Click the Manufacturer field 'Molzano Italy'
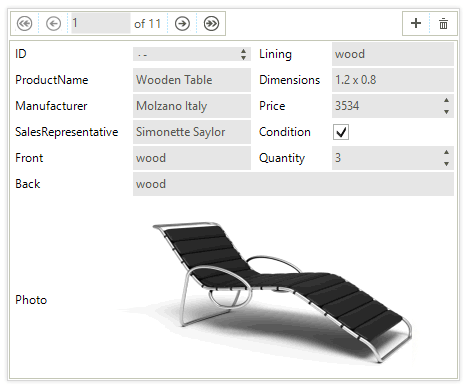This screenshot has height=389, width=470. 192,106
